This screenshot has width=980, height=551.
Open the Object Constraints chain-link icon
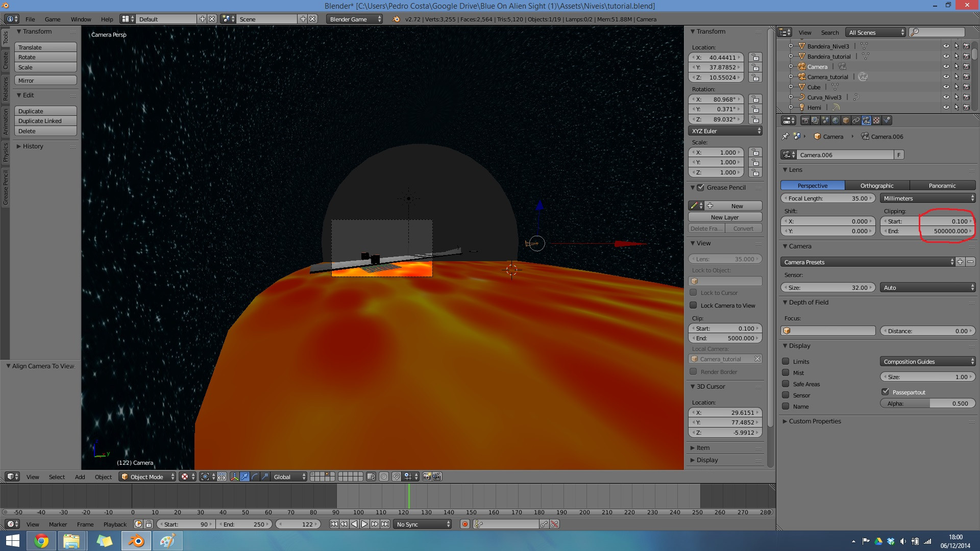856,121
